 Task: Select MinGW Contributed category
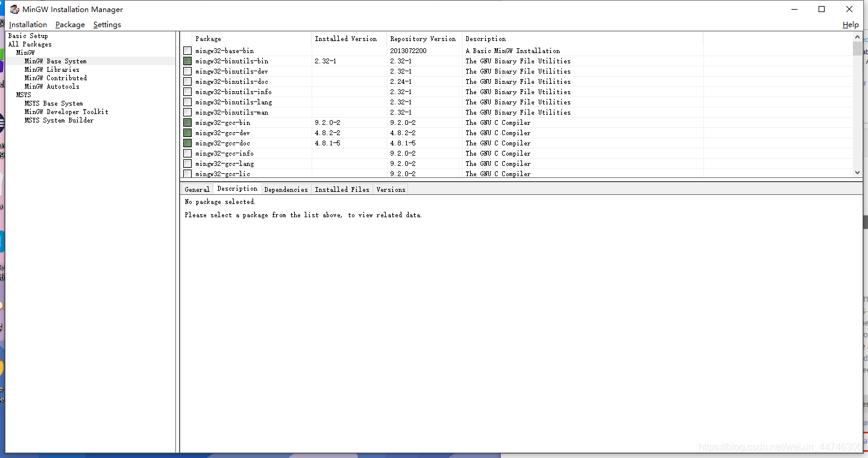click(55, 78)
